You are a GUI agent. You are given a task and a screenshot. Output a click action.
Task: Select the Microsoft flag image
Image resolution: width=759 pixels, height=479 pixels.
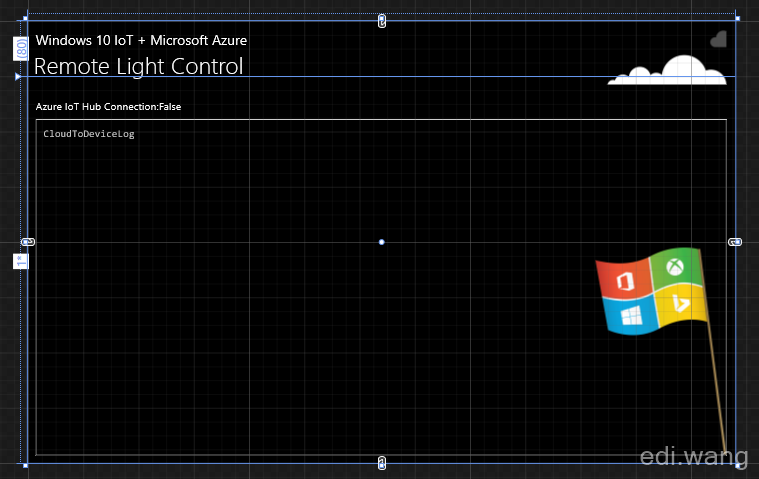[x=661, y=351]
